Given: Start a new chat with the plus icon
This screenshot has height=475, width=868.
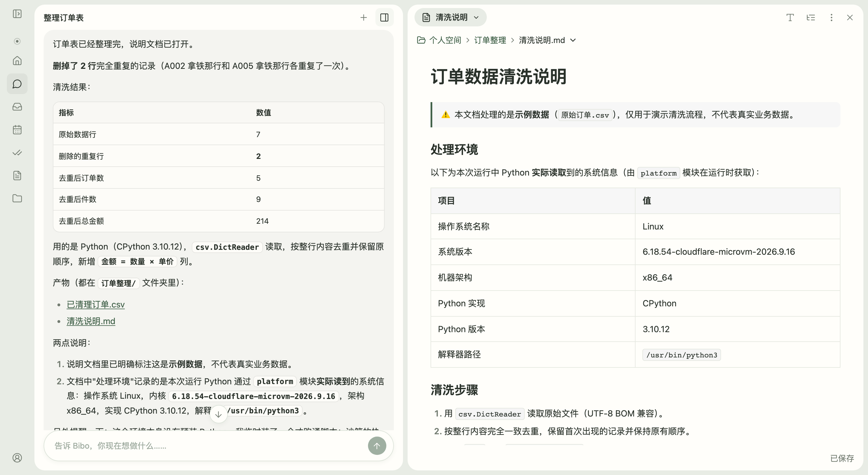Looking at the screenshot, I should point(364,17).
